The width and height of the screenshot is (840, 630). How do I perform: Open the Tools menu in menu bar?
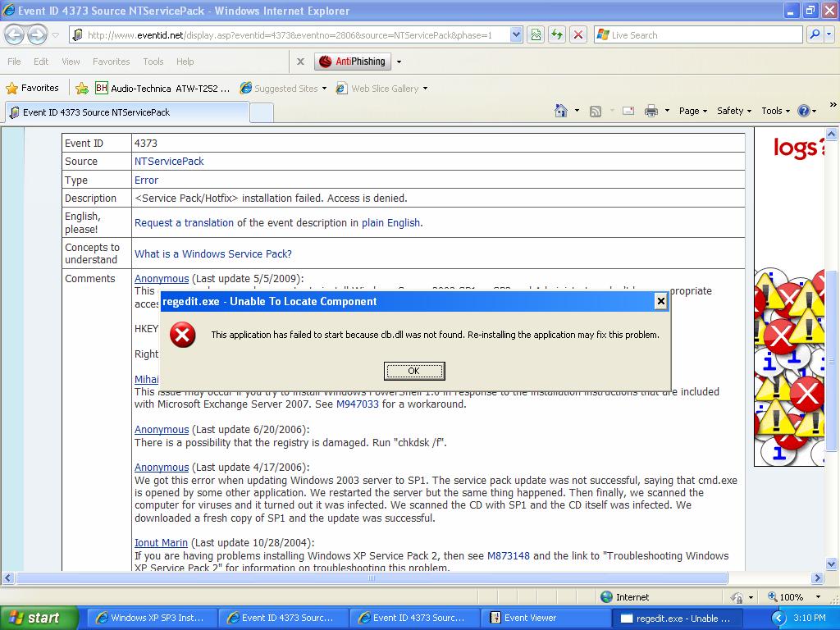point(153,62)
